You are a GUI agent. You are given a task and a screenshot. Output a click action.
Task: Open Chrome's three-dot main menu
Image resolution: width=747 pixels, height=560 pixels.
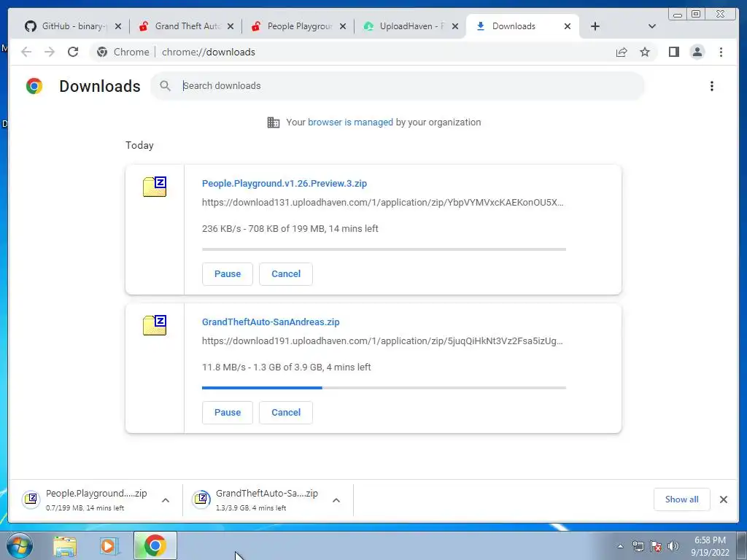(721, 52)
